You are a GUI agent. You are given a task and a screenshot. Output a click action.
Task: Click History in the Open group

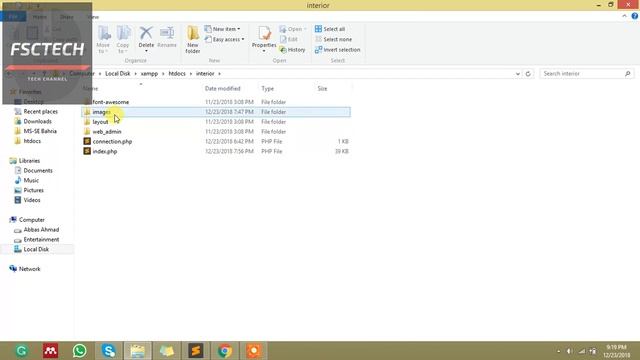(x=292, y=50)
